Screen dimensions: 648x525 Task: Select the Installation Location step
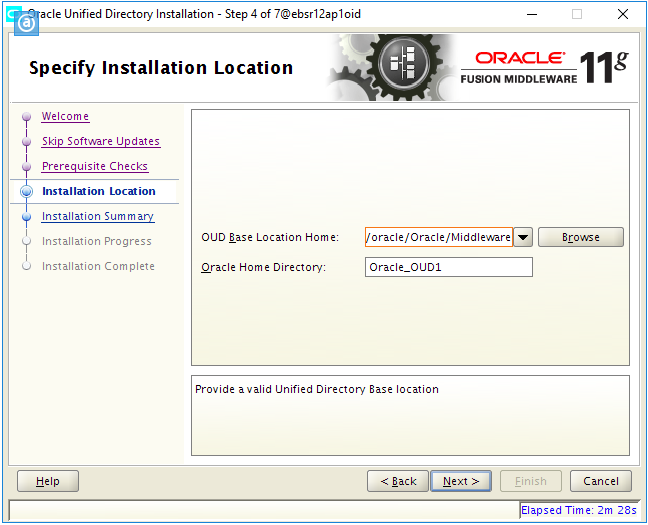99,191
